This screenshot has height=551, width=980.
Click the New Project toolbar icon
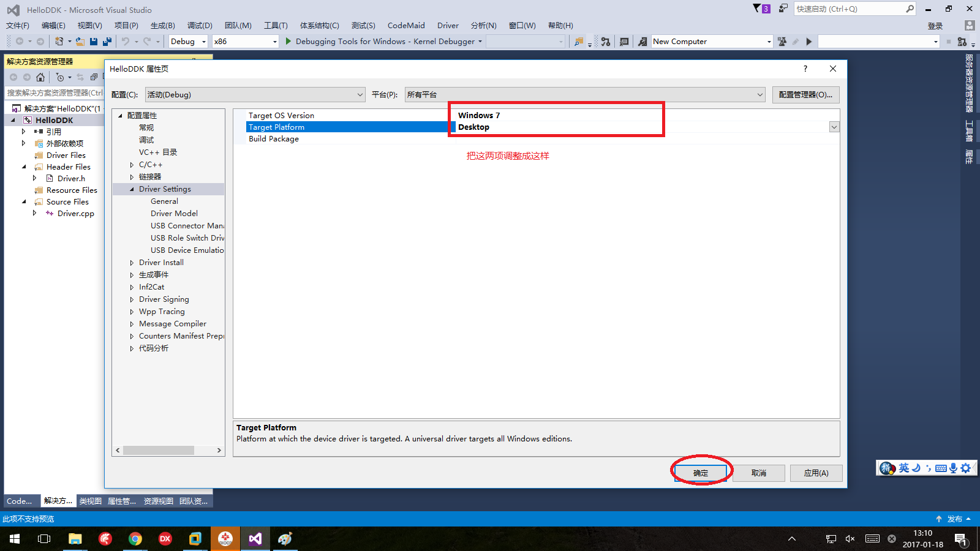point(59,42)
